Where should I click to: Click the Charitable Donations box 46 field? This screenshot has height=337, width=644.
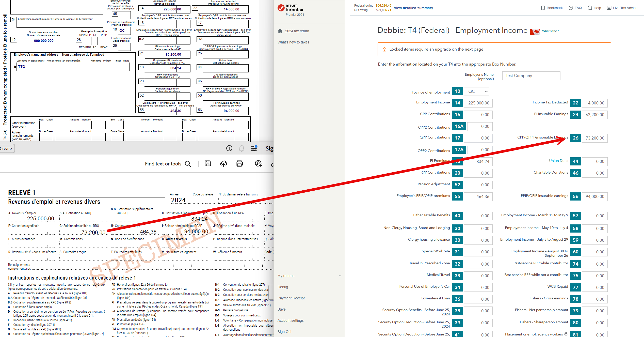tap(595, 173)
